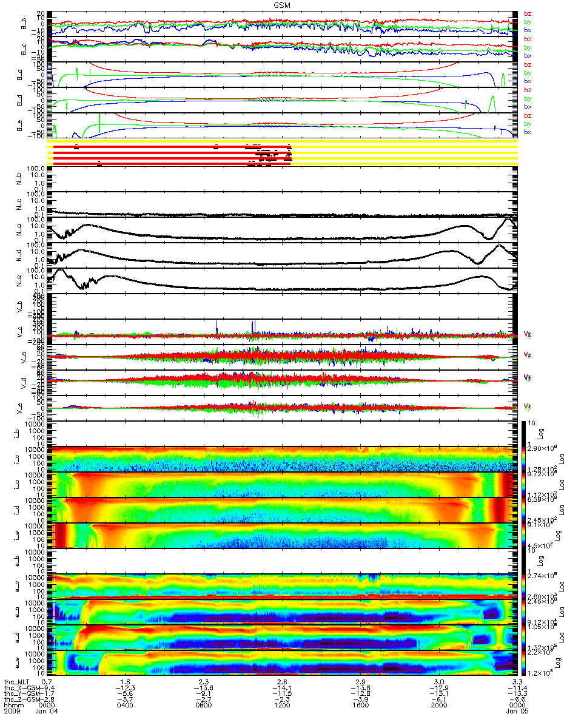Image resolution: width=564 pixels, height=728 pixels.
Task: Click the MLT value 2.6
Action: coord(282,681)
